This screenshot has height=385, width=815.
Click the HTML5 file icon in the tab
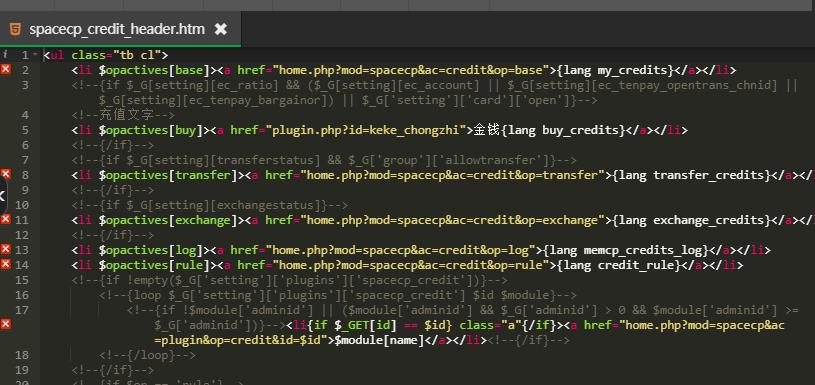15,29
